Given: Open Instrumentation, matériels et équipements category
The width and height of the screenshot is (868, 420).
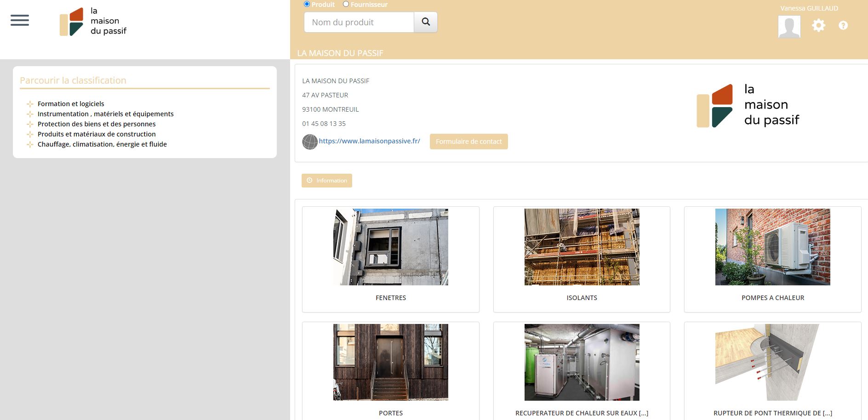Looking at the screenshot, I should [106, 114].
